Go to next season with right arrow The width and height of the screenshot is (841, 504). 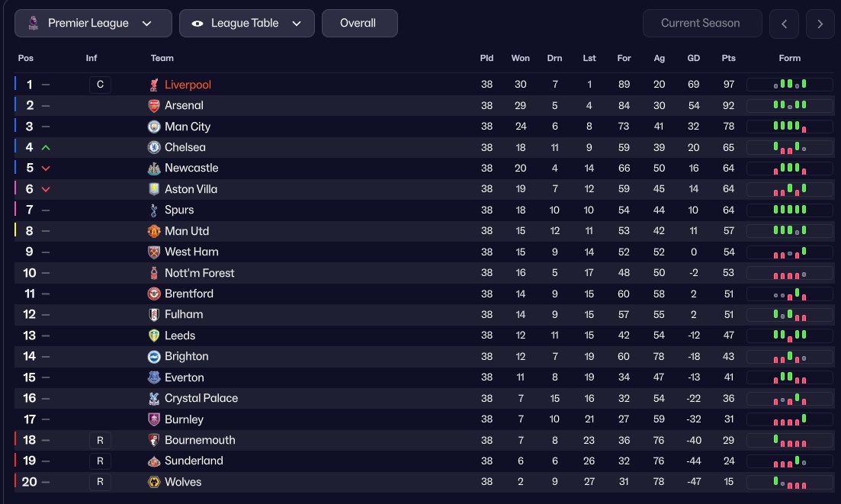pyautogui.click(x=820, y=24)
